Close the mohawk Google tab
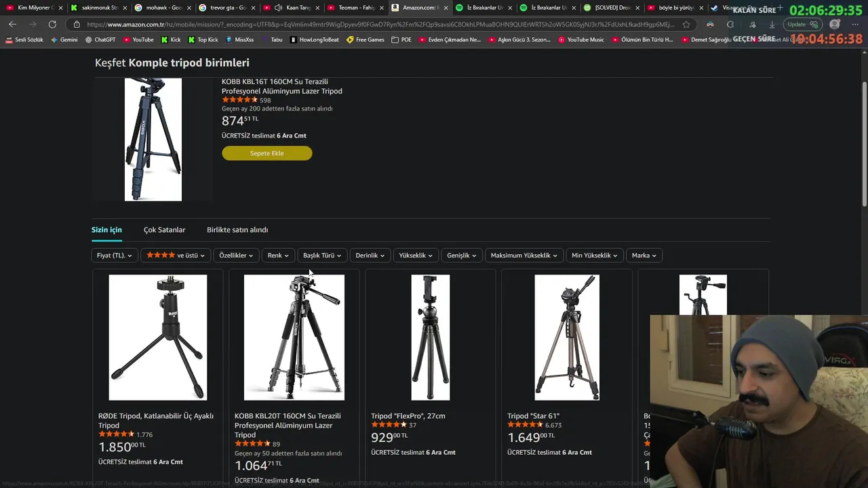 (x=189, y=8)
